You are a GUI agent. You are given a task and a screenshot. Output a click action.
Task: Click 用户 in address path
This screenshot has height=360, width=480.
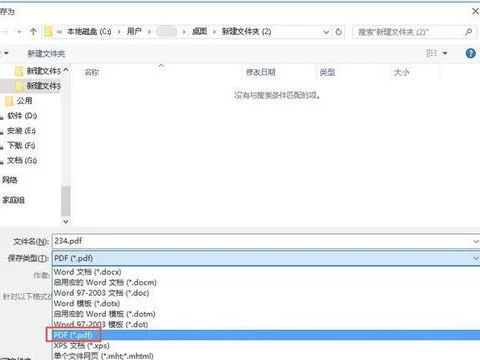coord(134,32)
